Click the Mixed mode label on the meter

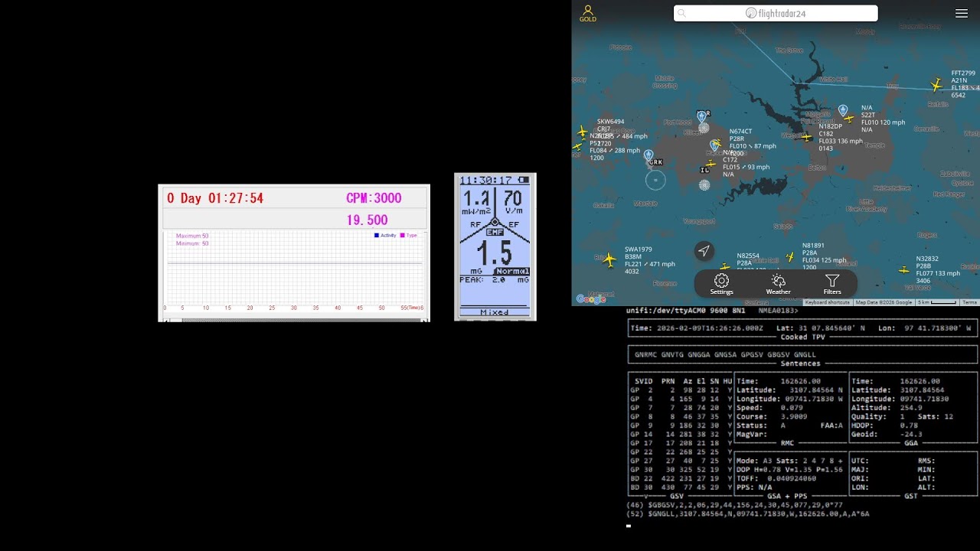click(495, 312)
